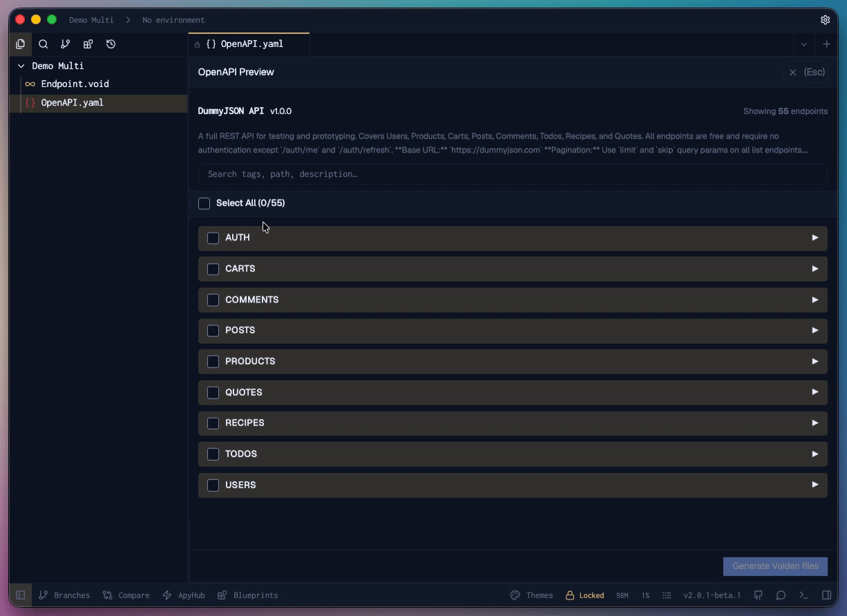847x616 pixels.
Task: Open ApyHub from the status bar
Action: tap(183, 595)
